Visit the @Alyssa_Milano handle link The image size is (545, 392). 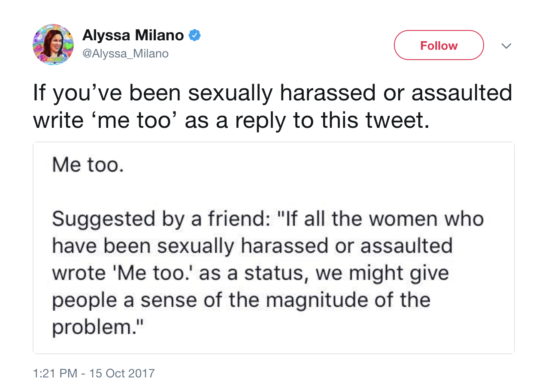coord(125,54)
